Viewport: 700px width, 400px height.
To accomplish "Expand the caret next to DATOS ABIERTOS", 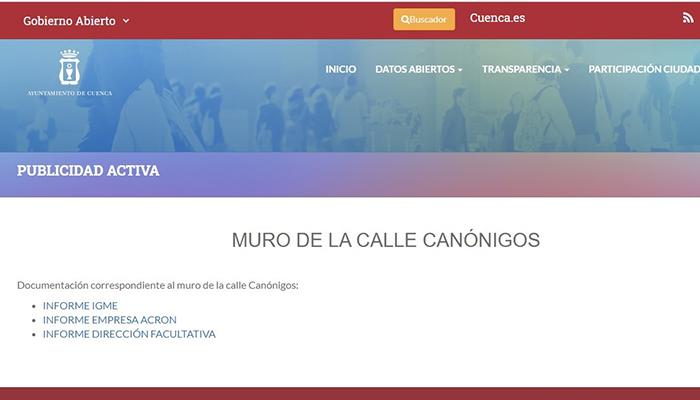I will pos(460,70).
